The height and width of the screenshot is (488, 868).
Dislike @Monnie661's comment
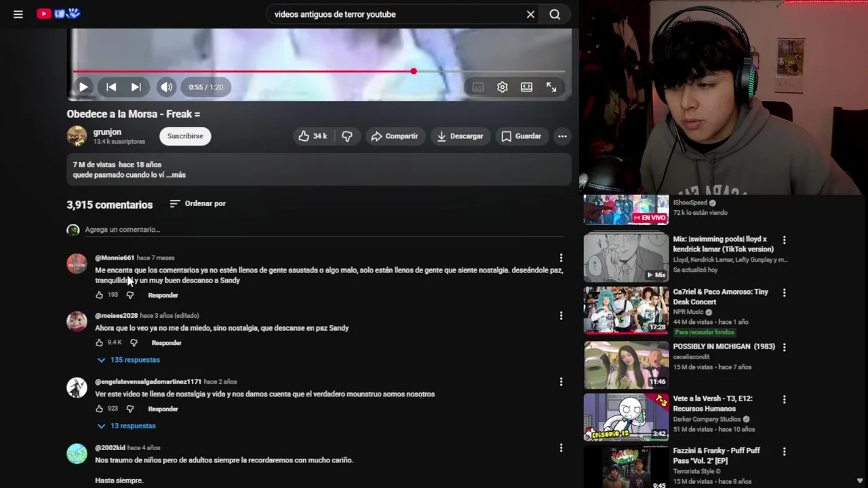(x=130, y=296)
